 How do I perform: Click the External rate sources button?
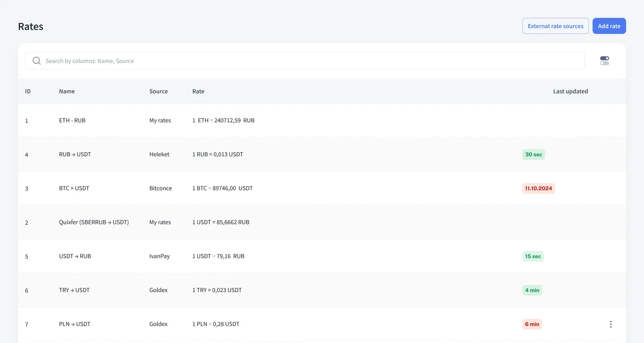(x=555, y=26)
